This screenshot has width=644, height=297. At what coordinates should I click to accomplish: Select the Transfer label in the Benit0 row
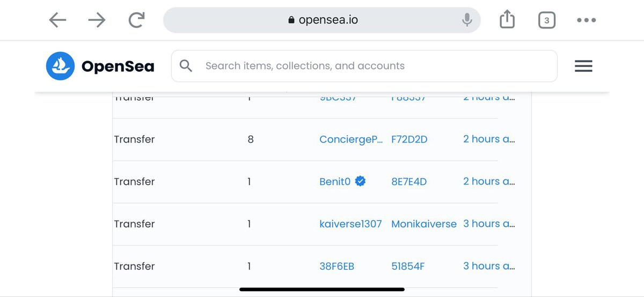134,182
